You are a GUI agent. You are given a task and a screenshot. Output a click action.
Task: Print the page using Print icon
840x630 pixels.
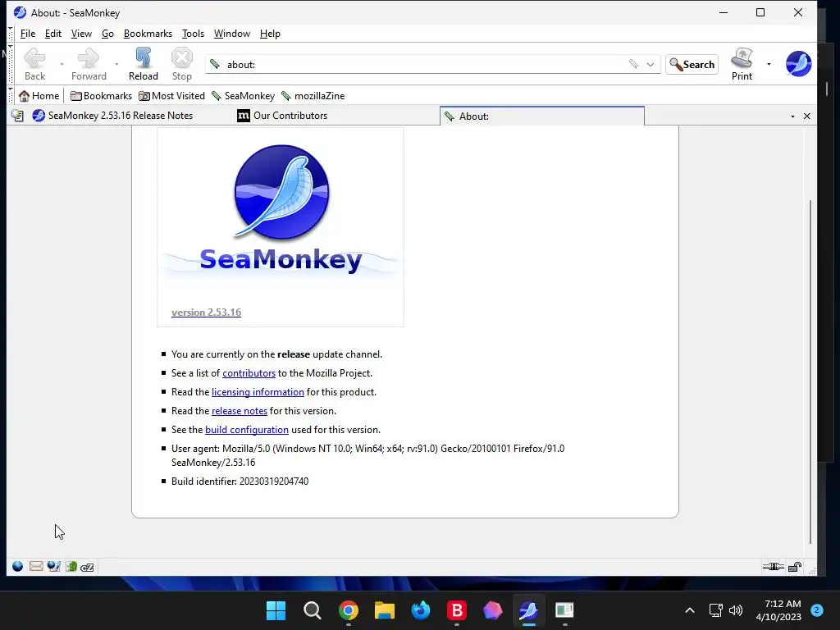pyautogui.click(x=742, y=64)
